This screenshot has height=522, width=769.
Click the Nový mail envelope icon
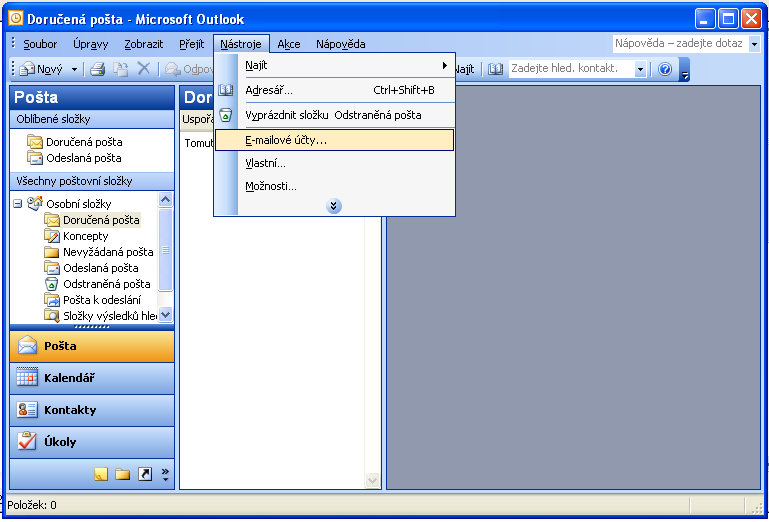coord(27,69)
